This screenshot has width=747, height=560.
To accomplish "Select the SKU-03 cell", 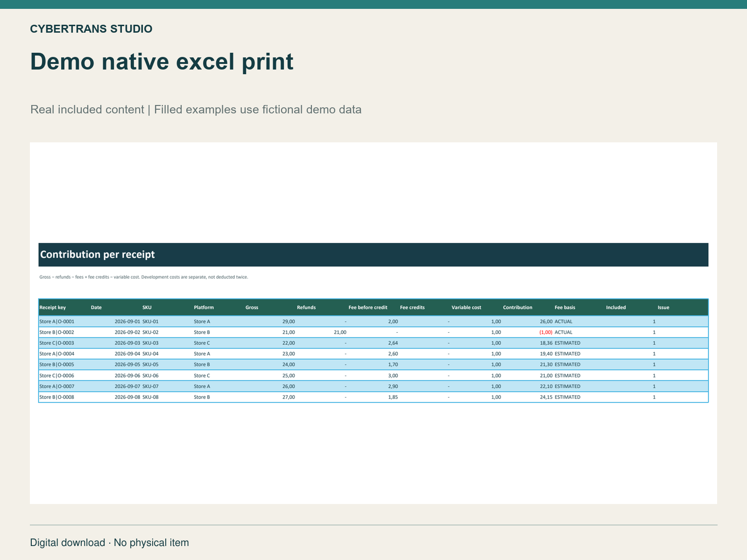I will coord(150,343).
